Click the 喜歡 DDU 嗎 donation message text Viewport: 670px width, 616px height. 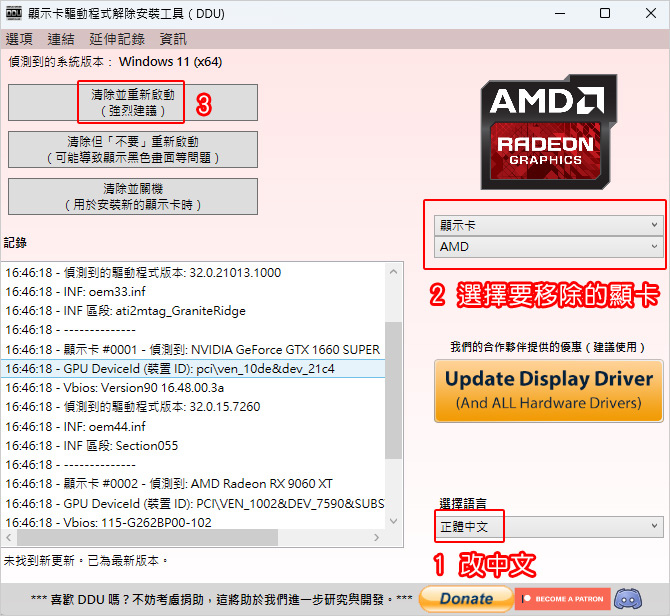222,599
